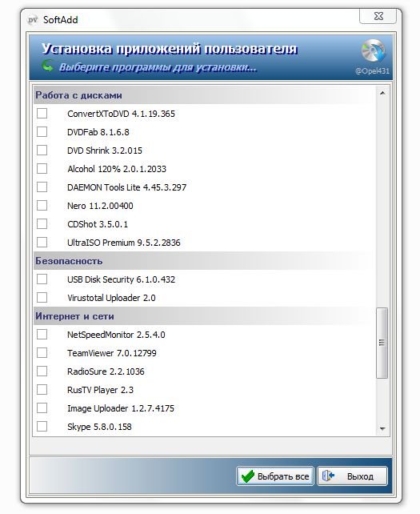Click the scrollbar down arrow
Viewport: 420px width, 514px height.
pos(382,429)
